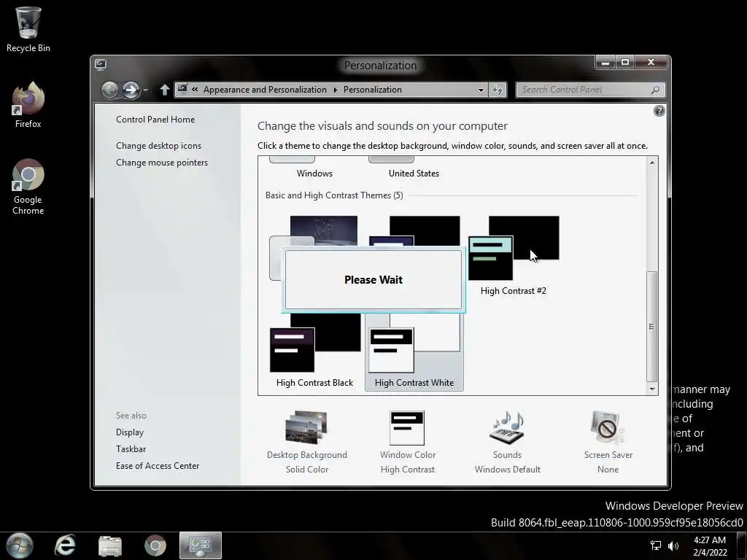This screenshot has width=747, height=560.
Task: Select the High Contrast Black theme
Action: tap(314, 351)
